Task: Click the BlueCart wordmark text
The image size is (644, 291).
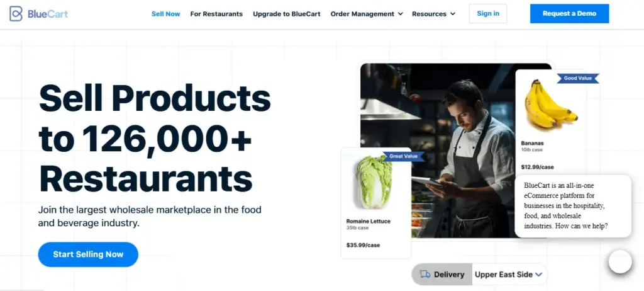Action: 48,14
